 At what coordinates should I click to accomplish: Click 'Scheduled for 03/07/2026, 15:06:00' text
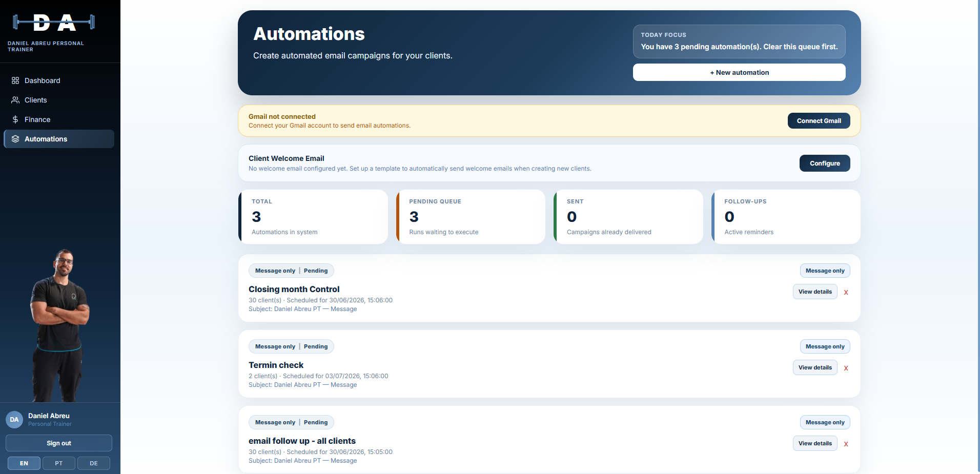pyautogui.click(x=335, y=376)
